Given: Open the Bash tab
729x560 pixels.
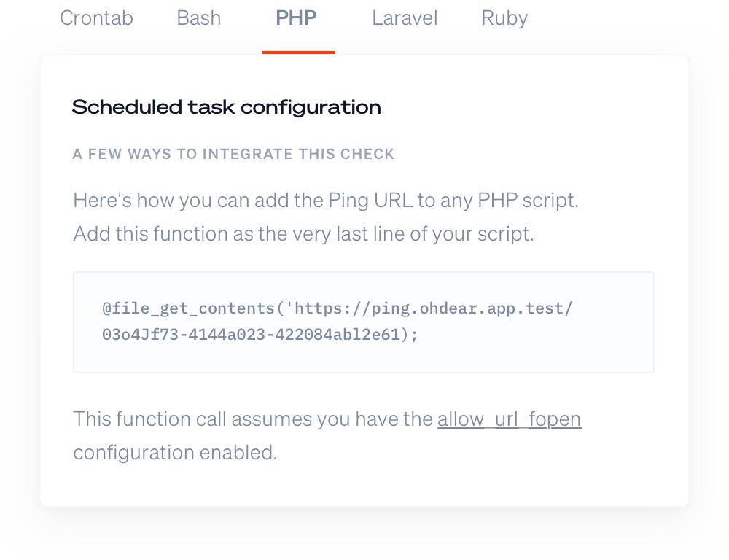Looking at the screenshot, I should click(x=198, y=17).
